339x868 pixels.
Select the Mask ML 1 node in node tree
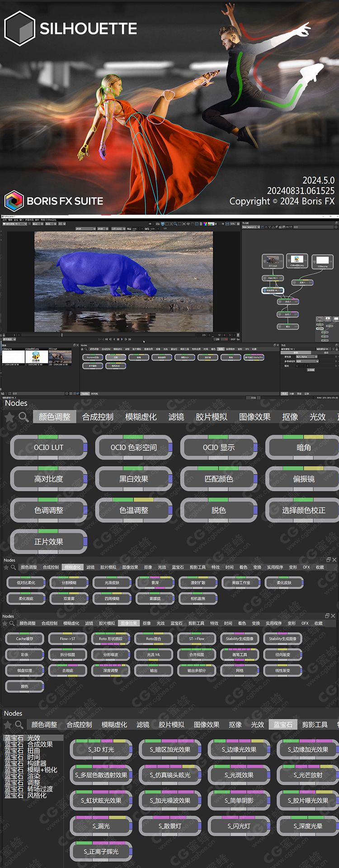click(273, 278)
